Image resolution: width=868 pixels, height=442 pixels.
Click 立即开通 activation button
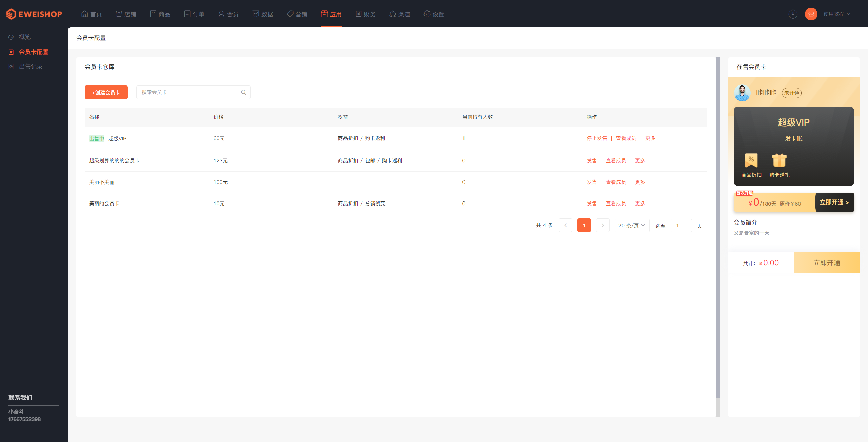826,262
